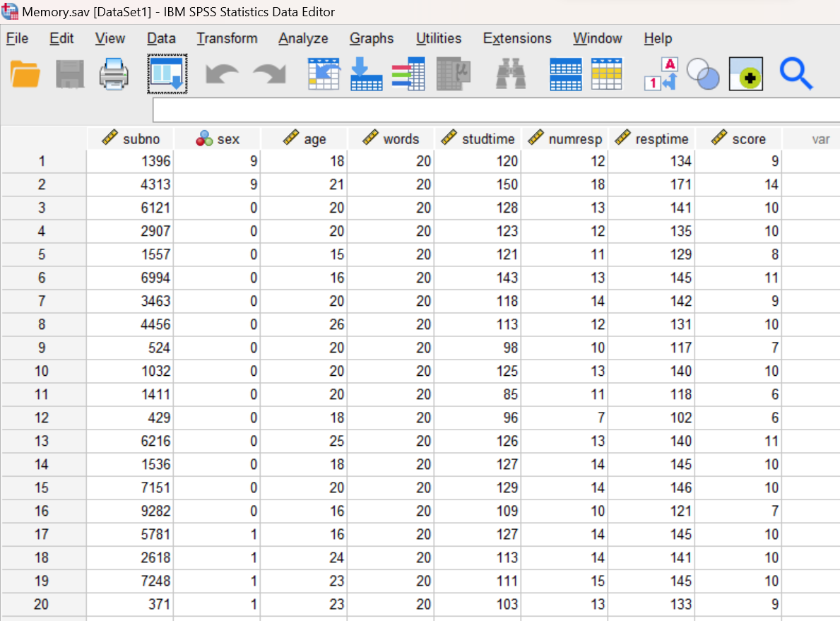Click the cell value editor field
Screen dimensions: 840x621
click(496, 110)
